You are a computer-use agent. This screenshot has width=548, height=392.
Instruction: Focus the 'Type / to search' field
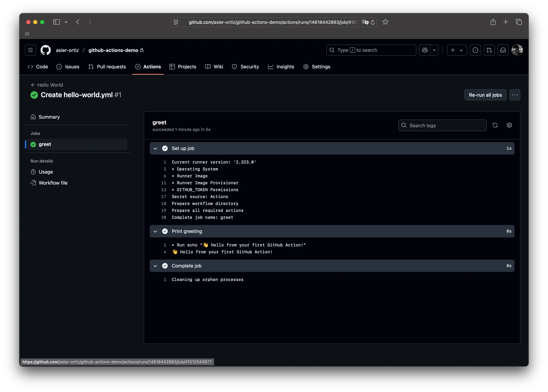pos(371,50)
